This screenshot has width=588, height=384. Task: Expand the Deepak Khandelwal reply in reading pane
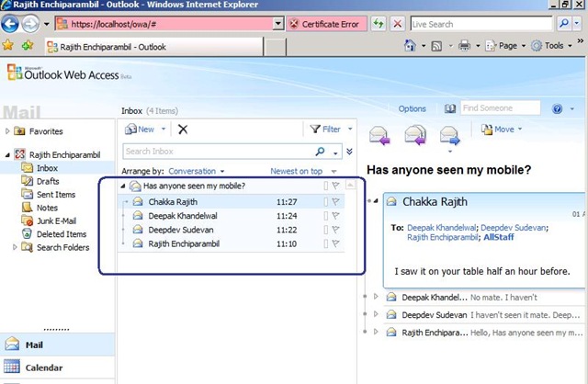376,297
